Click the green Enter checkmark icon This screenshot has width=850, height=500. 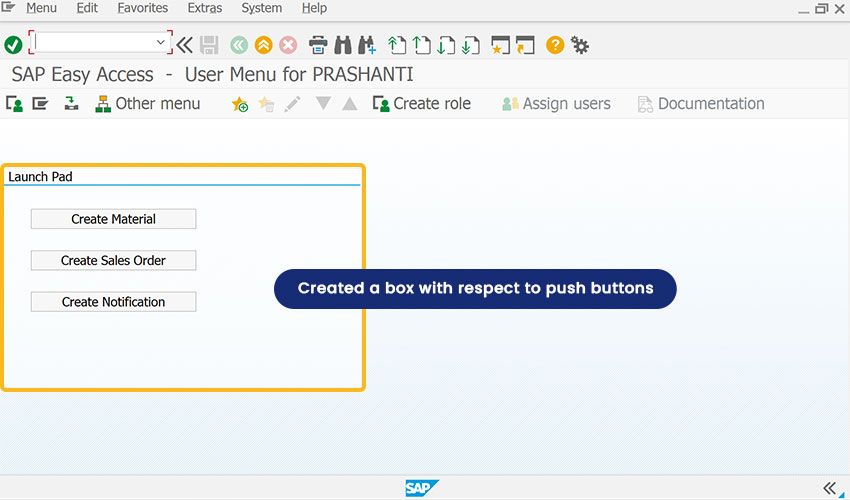coord(13,45)
